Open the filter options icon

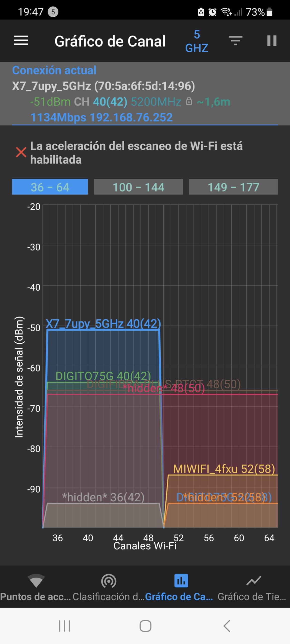coord(235,41)
